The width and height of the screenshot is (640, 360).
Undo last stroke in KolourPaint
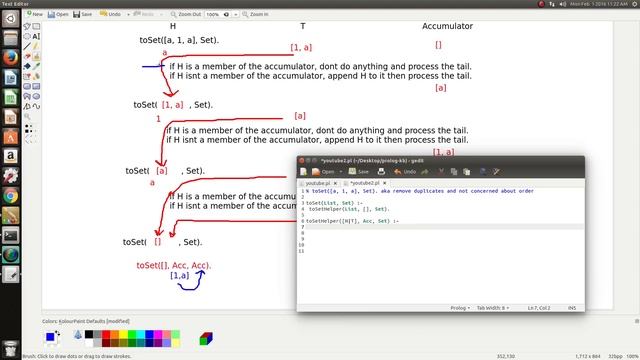coord(110,14)
